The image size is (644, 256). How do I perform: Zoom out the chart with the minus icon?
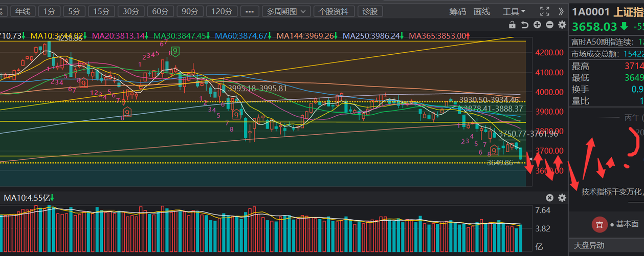549,25
